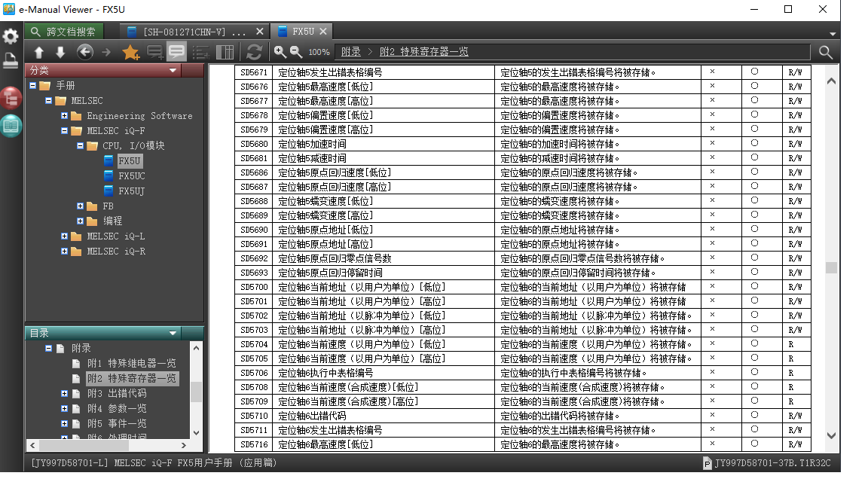This screenshot has width=868, height=488.
Task: Open 附1 特殊继电器一览 in contents
Action: (131, 363)
